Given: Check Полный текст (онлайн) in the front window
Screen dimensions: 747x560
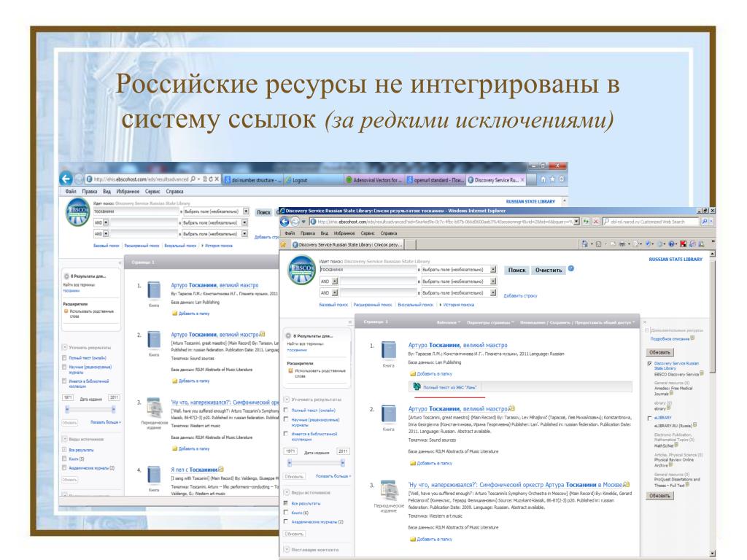Looking at the screenshot, I should pyautogui.click(x=286, y=410).
